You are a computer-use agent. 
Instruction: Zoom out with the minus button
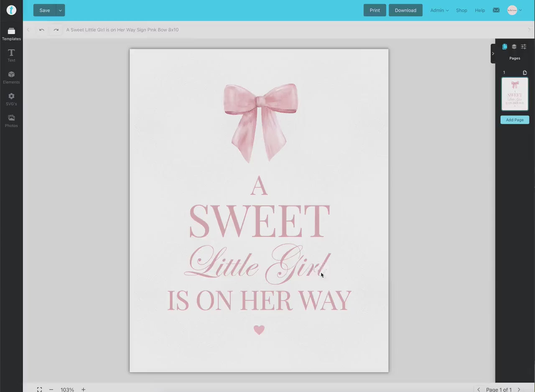pyautogui.click(x=51, y=389)
